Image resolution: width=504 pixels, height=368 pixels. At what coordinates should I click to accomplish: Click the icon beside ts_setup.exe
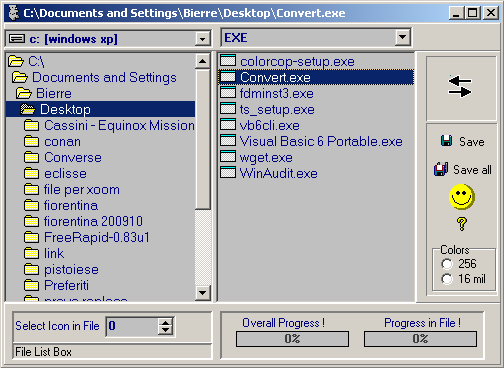pyautogui.click(x=228, y=109)
